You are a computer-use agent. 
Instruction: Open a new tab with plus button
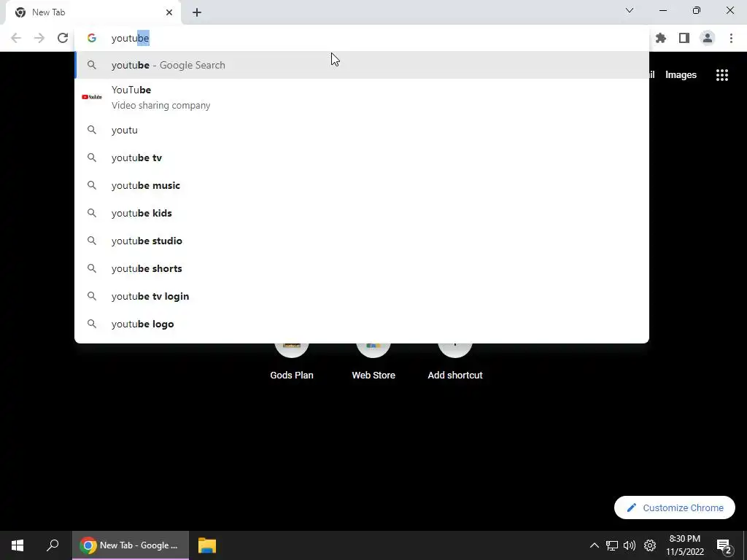point(197,12)
